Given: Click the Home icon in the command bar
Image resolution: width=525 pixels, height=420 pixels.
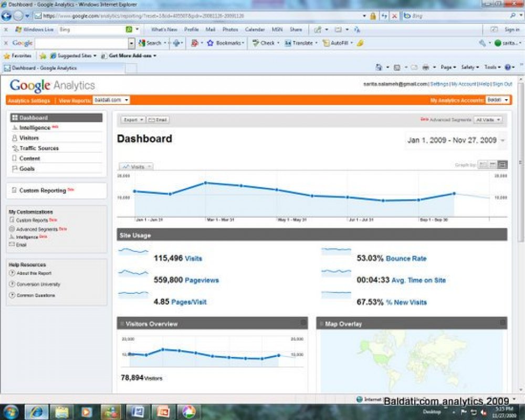Looking at the screenshot, I should coord(379,67).
